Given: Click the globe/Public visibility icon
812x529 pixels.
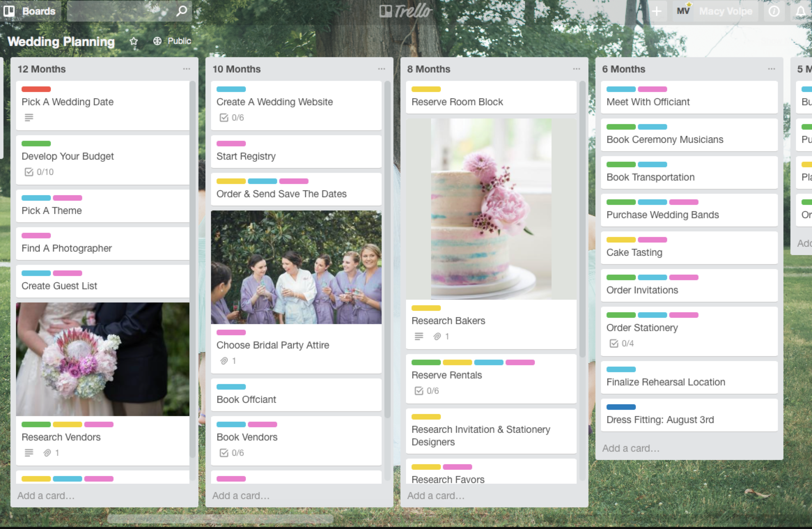Looking at the screenshot, I should click(x=156, y=40).
